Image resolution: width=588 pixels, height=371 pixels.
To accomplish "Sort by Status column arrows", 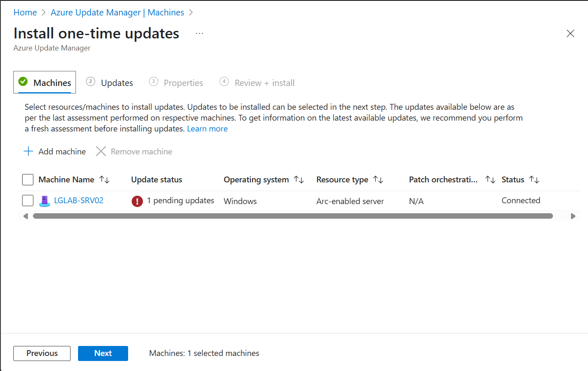I will [534, 179].
